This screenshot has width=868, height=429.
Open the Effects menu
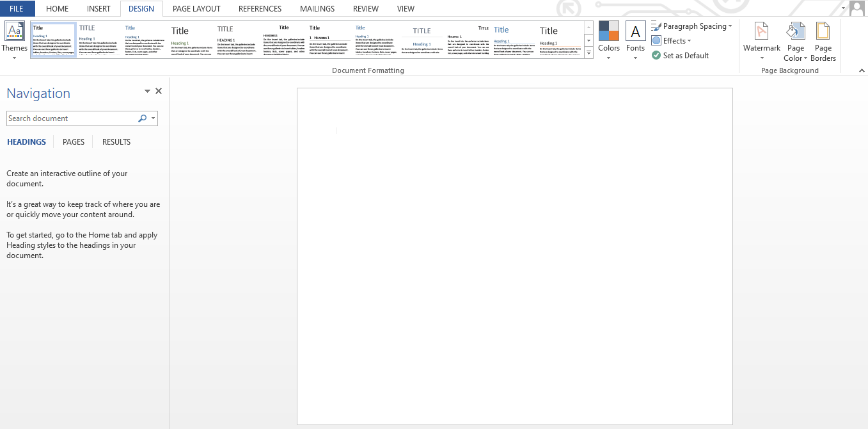672,40
